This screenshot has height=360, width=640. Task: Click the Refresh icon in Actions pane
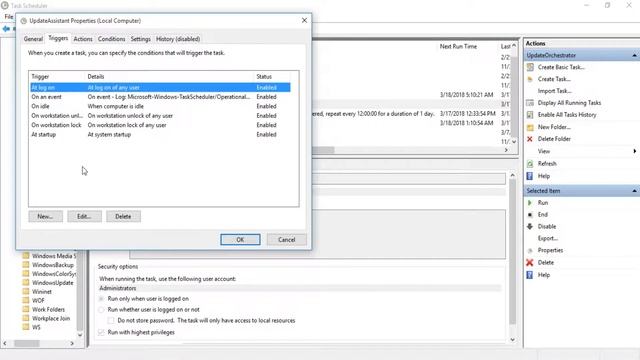530,164
